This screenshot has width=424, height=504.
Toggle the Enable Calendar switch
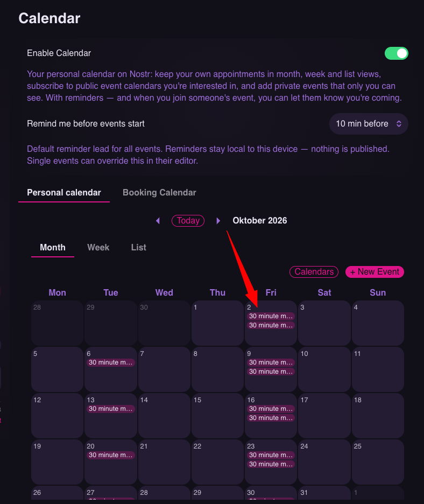tap(397, 53)
